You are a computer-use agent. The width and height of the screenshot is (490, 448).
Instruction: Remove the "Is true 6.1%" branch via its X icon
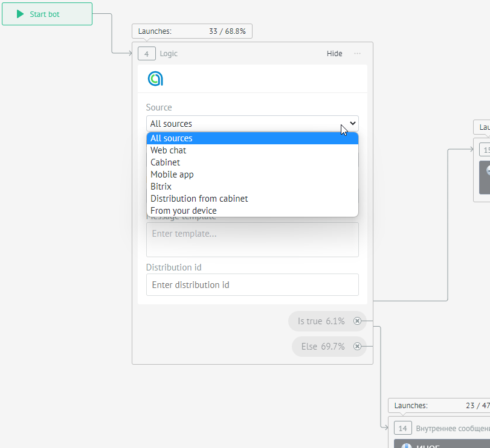[x=358, y=321]
